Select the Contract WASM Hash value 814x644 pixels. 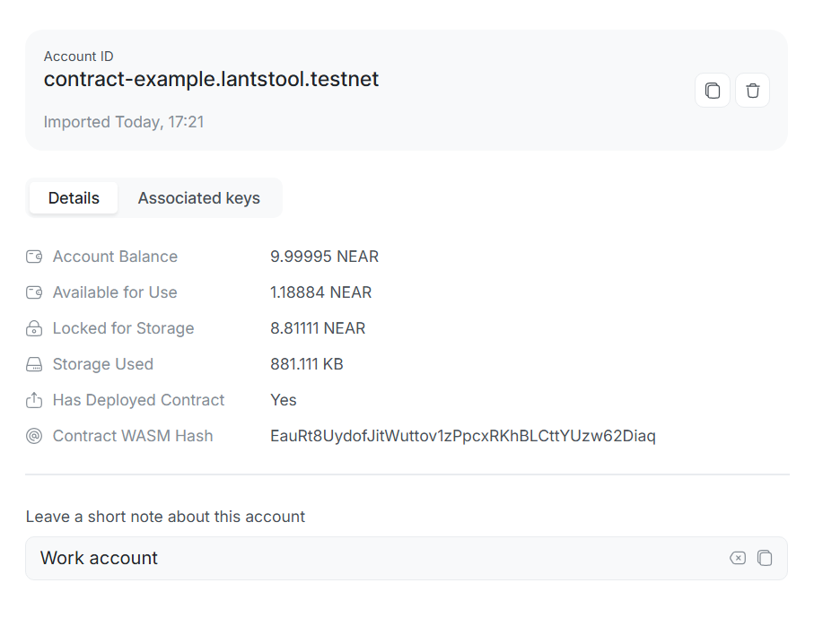tap(462, 436)
